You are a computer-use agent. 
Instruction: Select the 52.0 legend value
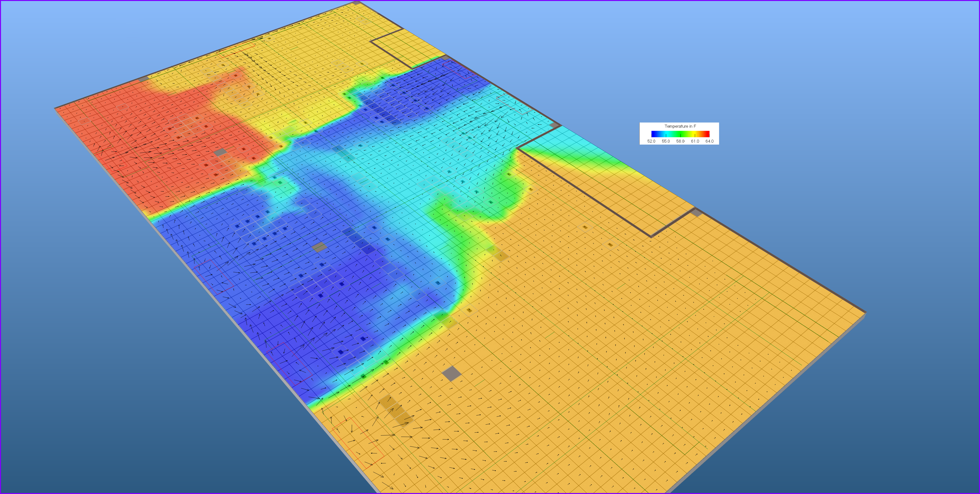point(651,141)
